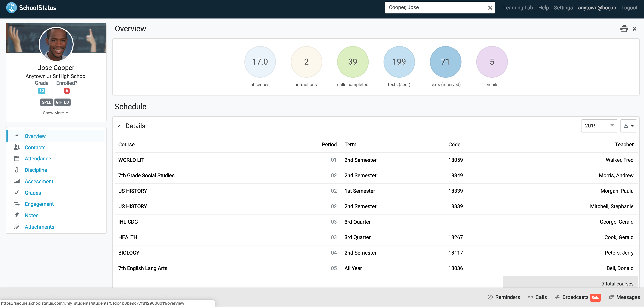
Task: Click the Broadcasts megaphone icon
Action: click(x=557, y=297)
